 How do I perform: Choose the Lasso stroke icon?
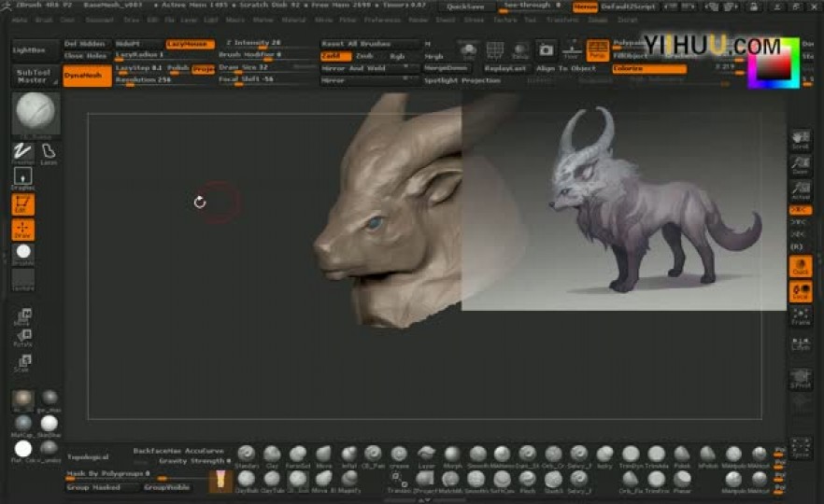[49, 153]
